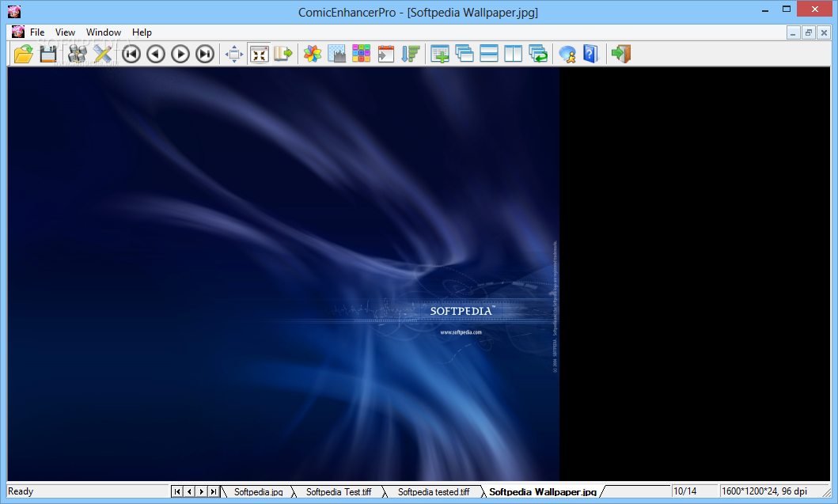Click the floppy disk save icon

coord(48,54)
